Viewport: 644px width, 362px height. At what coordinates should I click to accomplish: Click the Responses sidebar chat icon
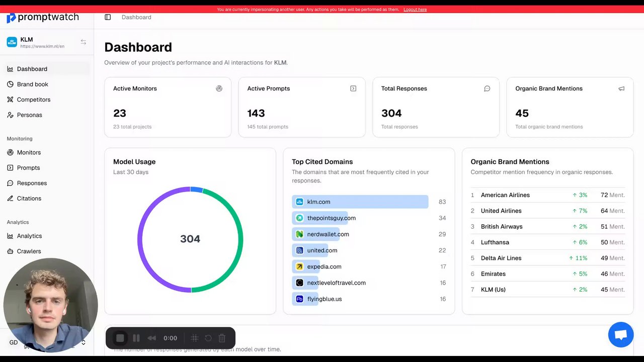coord(10,183)
